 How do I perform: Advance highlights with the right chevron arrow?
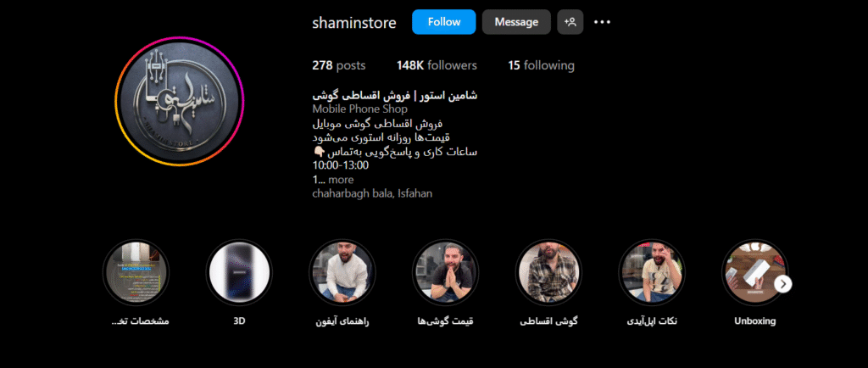(782, 284)
